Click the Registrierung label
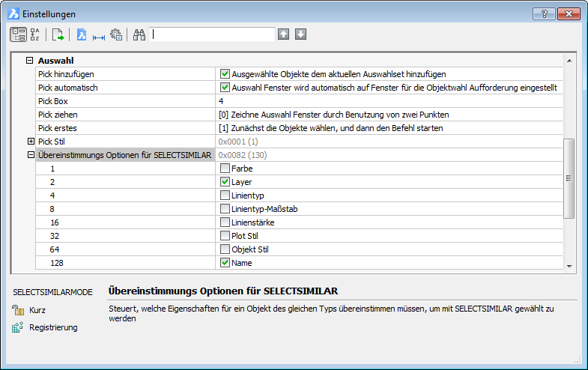Screen dimensions: 588x370 [x=52, y=327]
